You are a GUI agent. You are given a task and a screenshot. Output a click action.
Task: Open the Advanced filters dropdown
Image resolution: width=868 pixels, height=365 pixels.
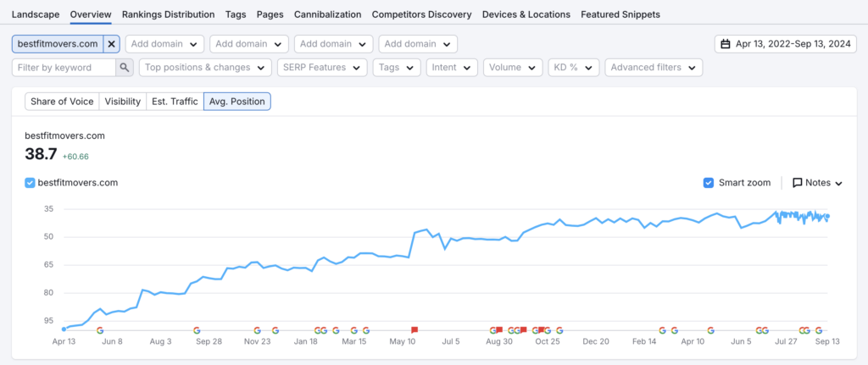(x=653, y=68)
